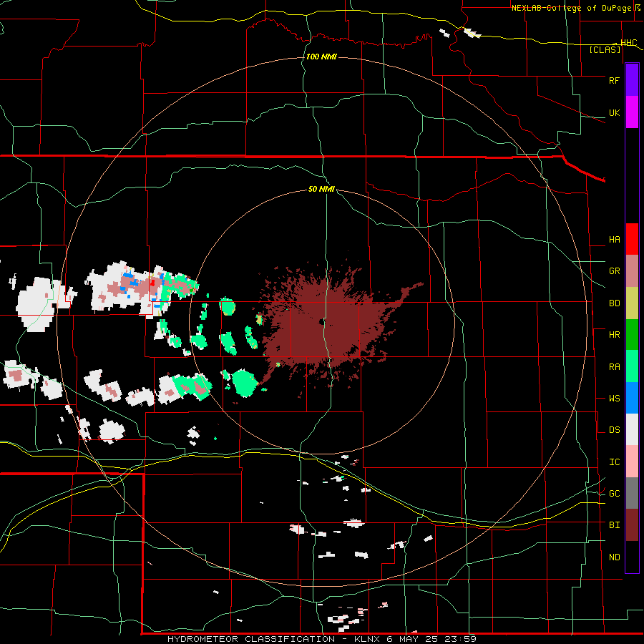This screenshot has width=644, height=644.
Task: Pick the mint green RA legend swatch
Action: coord(632,366)
